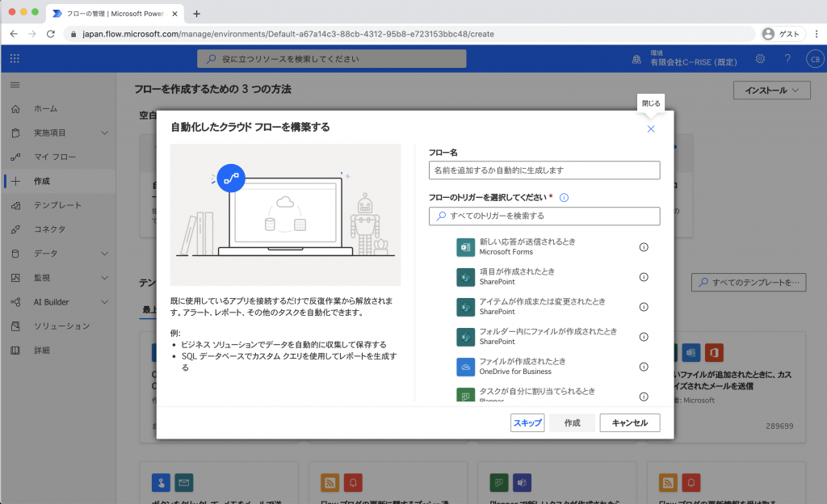Reload the page in the browser
Image resolution: width=827 pixels, height=504 pixels.
click(x=51, y=34)
